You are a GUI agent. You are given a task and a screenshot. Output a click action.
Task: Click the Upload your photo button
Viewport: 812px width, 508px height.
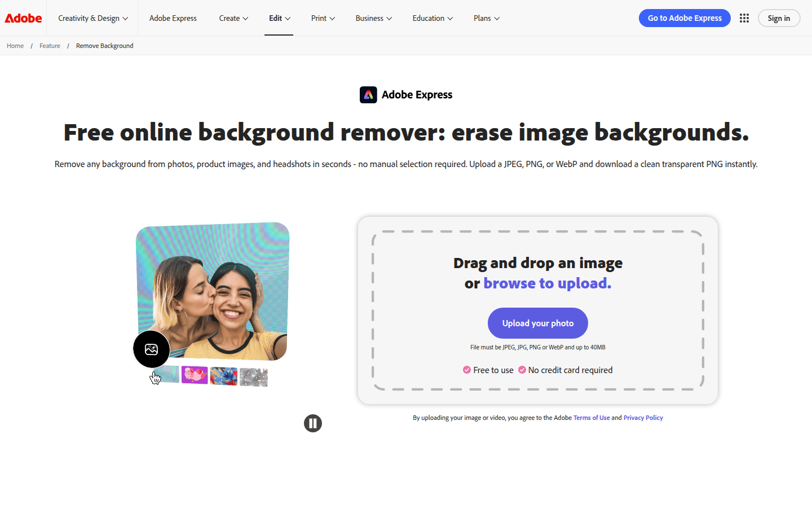[538, 323]
